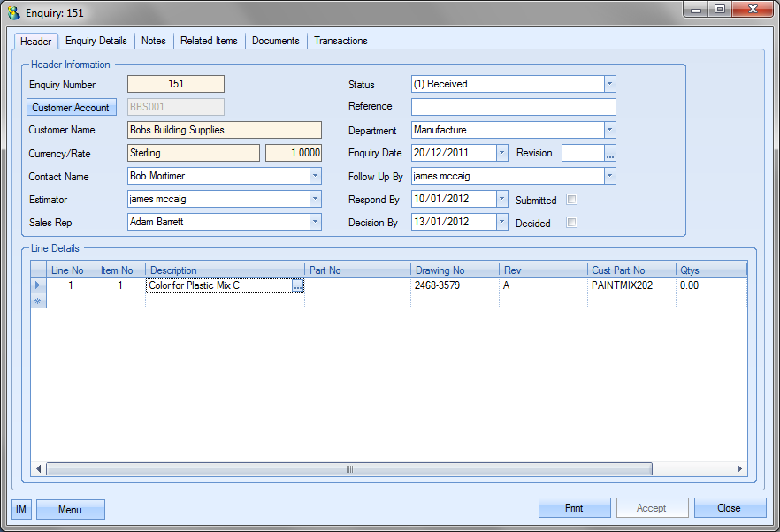
Task: Open the Department dropdown list
Action: (609, 130)
